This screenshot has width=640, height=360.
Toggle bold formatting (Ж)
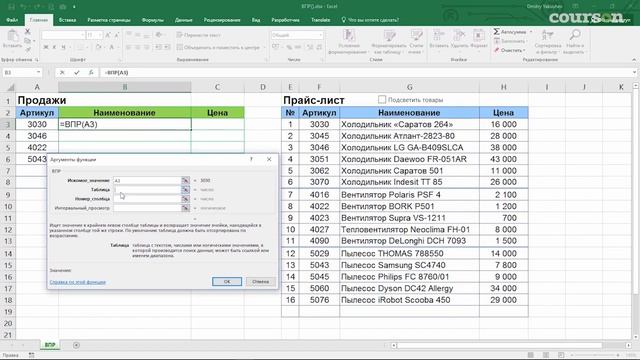pos(46,47)
